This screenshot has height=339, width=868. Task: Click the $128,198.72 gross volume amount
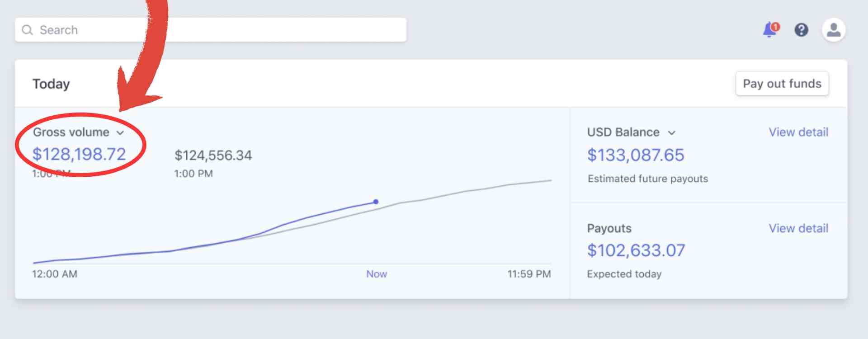point(79,154)
